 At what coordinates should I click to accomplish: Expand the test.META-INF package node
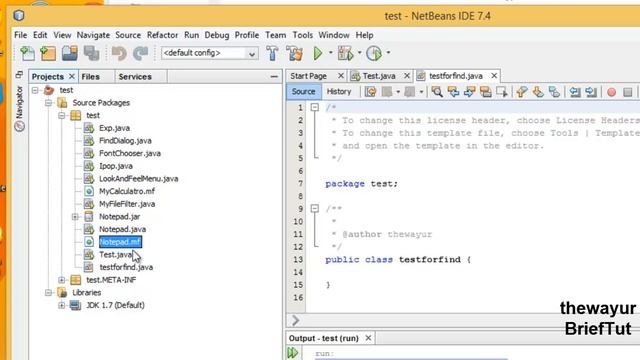pos(62,280)
